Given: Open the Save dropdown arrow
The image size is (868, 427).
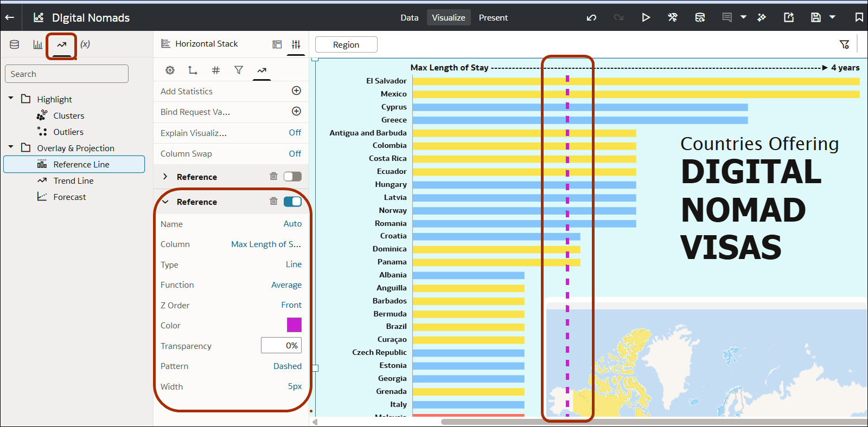Looking at the screenshot, I should pos(832,17).
